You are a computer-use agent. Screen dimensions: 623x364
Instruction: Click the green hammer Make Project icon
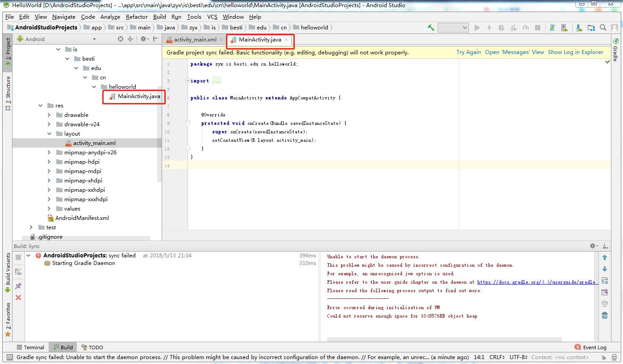pyautogui.click(x=431, y=28)
